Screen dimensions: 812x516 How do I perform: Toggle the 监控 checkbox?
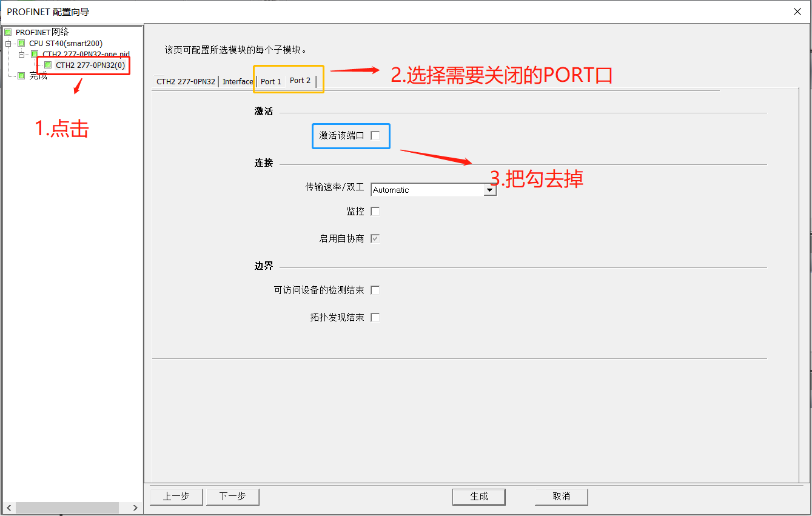tap(375, 212)
